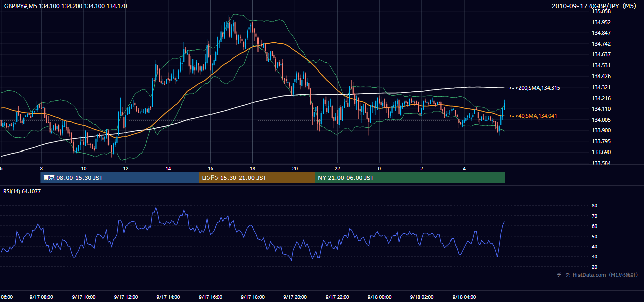Image resolution: width=644 pixels, height=302 pixels.
Task: Click the 9/18 02:00 date label
Action: [422, 297]
